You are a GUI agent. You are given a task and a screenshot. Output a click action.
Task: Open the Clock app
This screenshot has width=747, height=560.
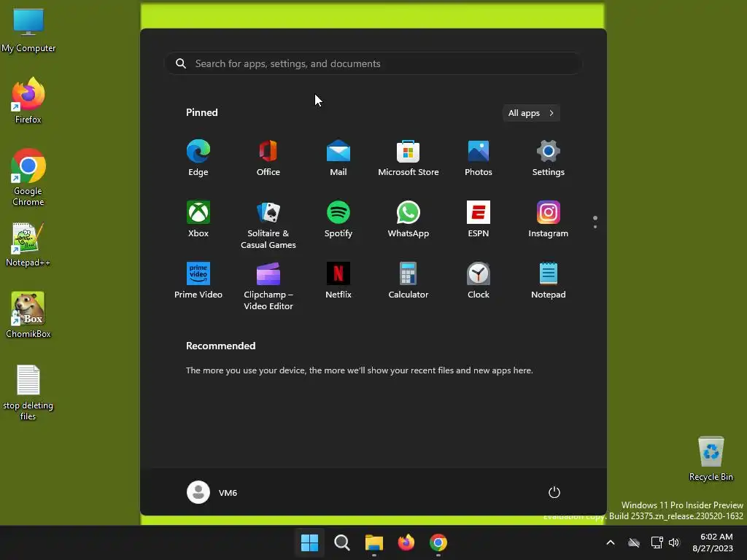pyautogui.click(x=479, y=281)
